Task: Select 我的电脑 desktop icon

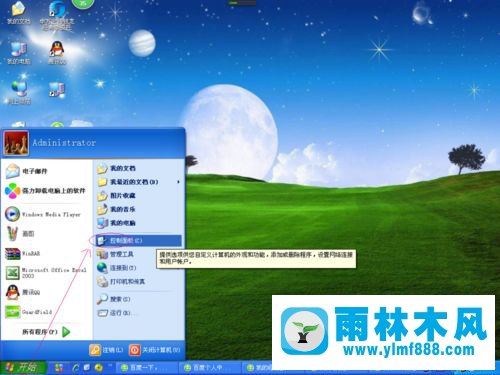Action: click(x=19, y=53)
